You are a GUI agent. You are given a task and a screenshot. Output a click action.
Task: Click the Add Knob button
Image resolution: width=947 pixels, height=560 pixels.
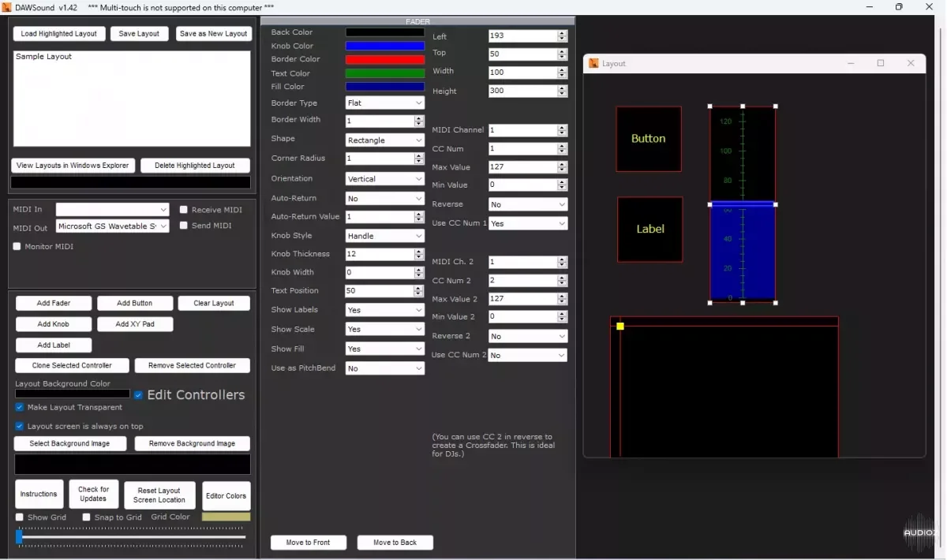54,324
